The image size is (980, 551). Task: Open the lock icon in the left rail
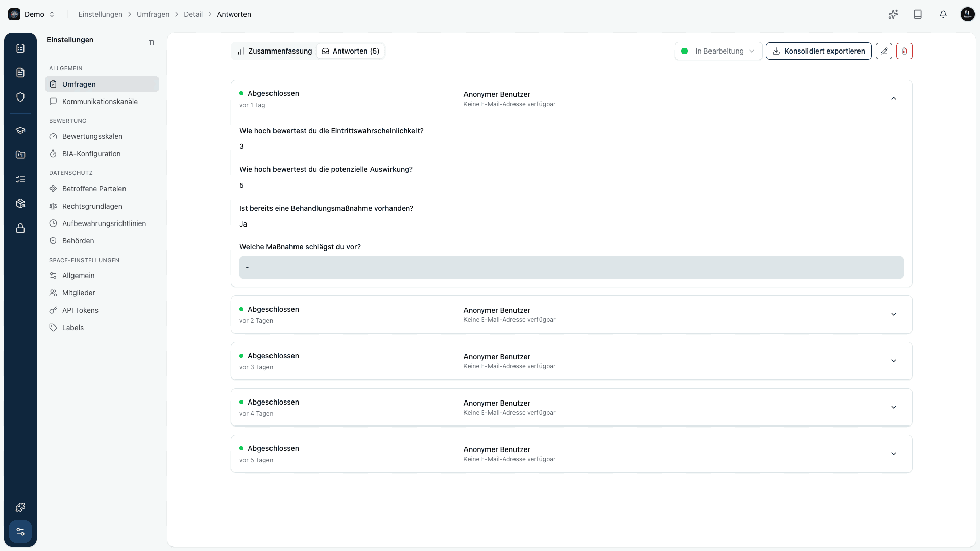click(x=20, y=228)
